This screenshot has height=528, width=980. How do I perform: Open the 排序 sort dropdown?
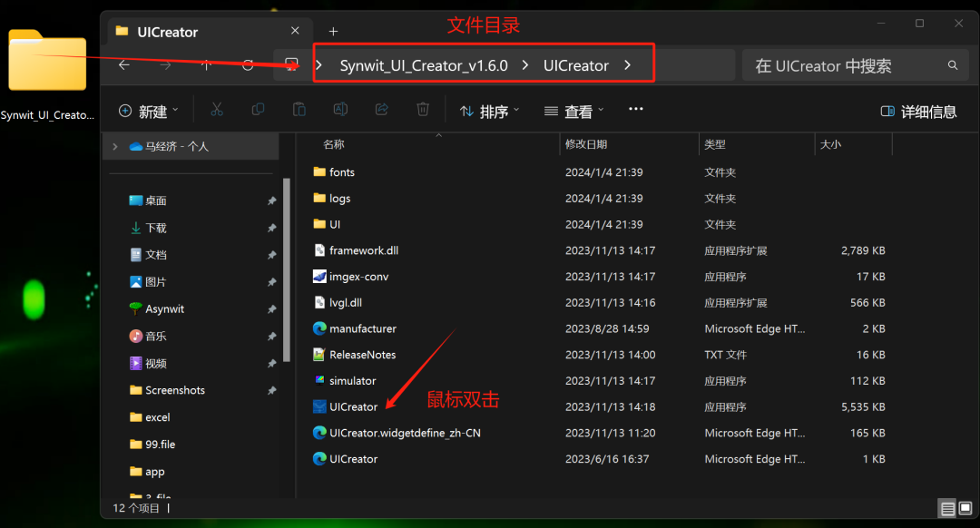click(x=489, y=112)
